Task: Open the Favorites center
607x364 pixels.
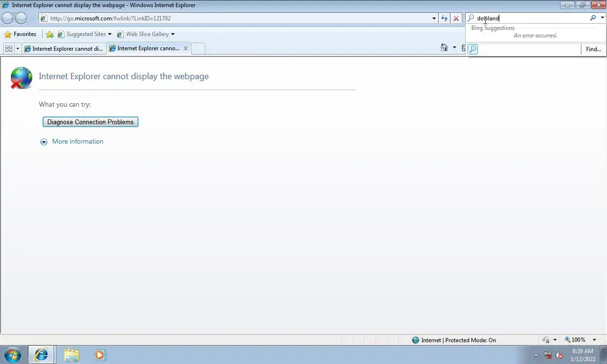Action: point(20,34)
